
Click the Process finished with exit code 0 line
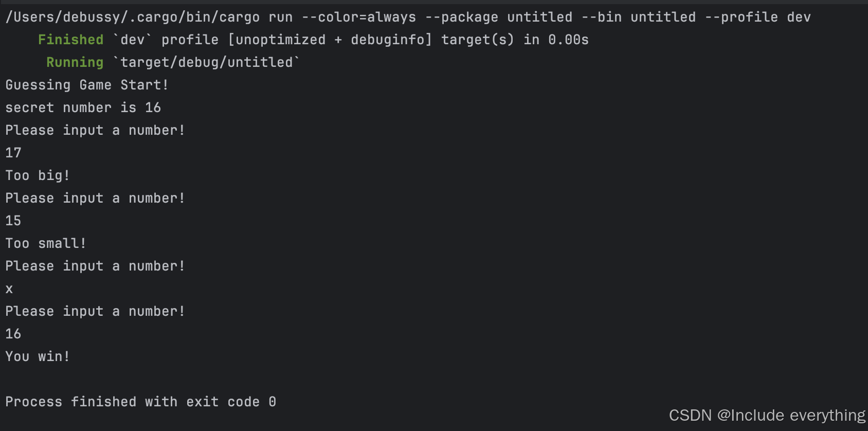pos(140,402)
